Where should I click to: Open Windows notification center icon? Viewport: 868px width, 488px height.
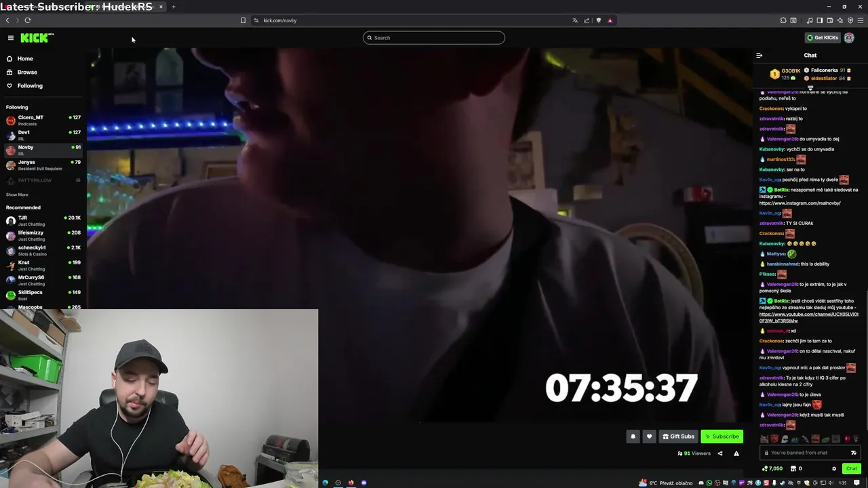point(856,483)
